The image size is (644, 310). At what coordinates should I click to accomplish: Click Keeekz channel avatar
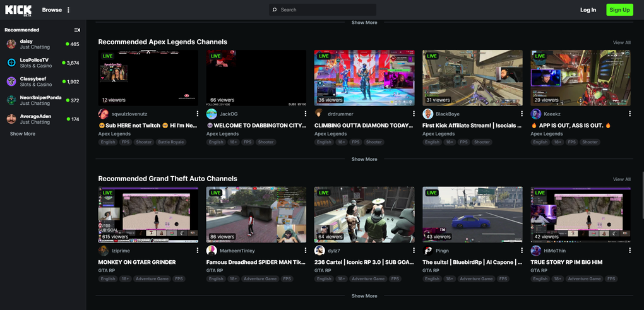tap(535, 114)
